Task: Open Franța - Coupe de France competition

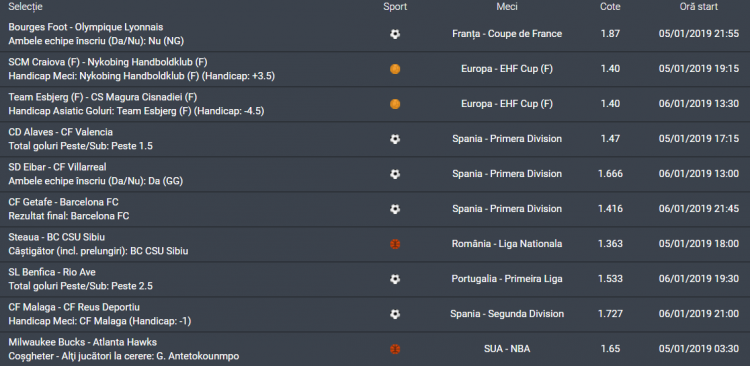Action: tap(507, 34)
